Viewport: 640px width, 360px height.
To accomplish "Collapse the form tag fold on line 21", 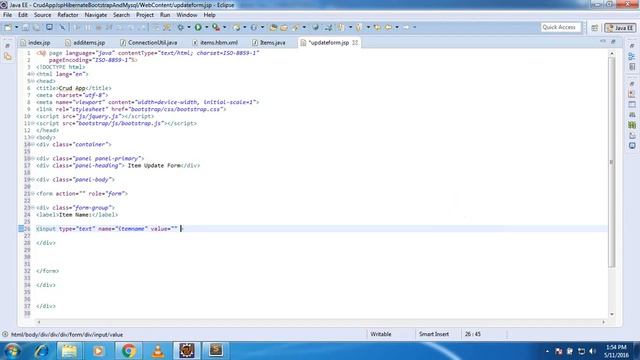I will pyautogui.click(x=33, y=193).
